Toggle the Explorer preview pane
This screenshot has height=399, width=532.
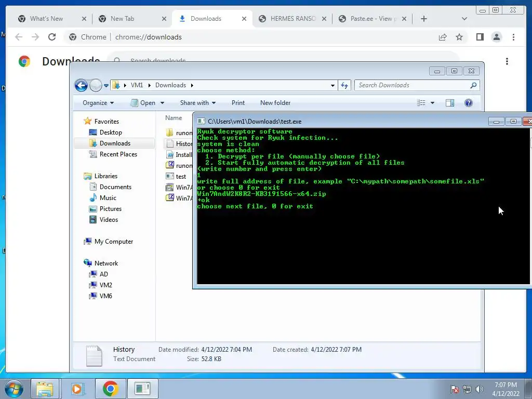point(450,103)
